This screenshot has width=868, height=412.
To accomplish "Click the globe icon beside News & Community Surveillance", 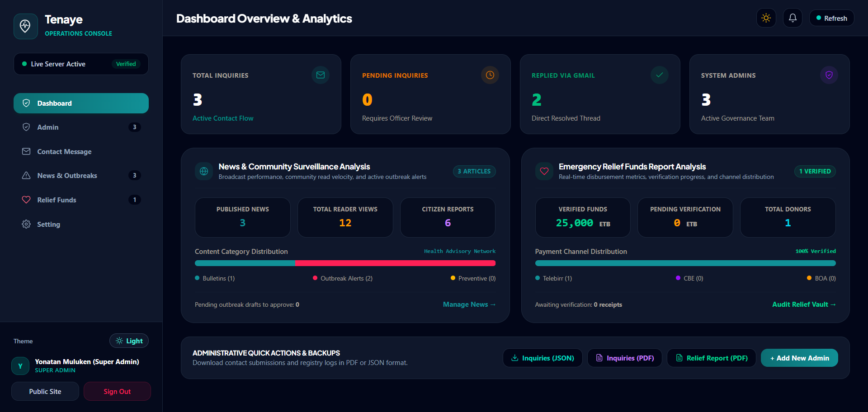I will [x=204, y=171].
